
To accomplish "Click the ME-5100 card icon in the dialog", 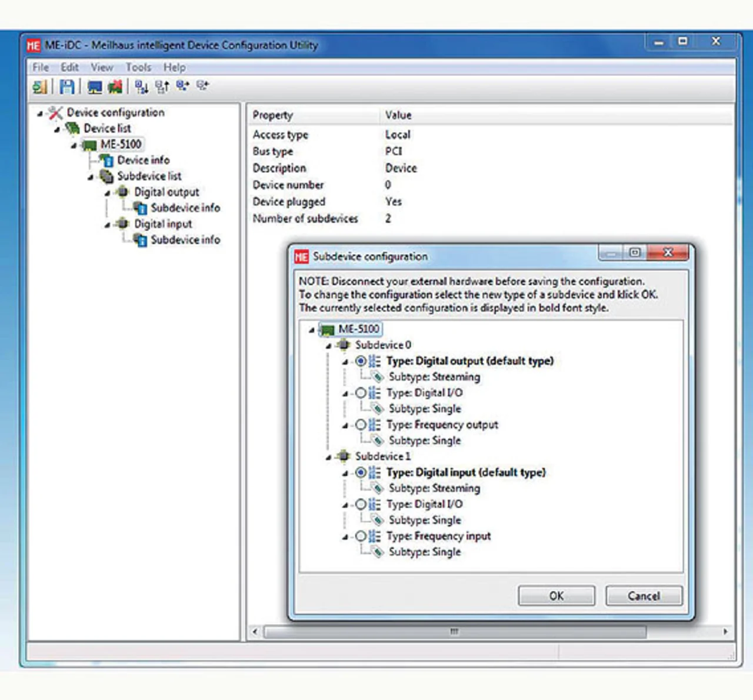I will [327, 329].
